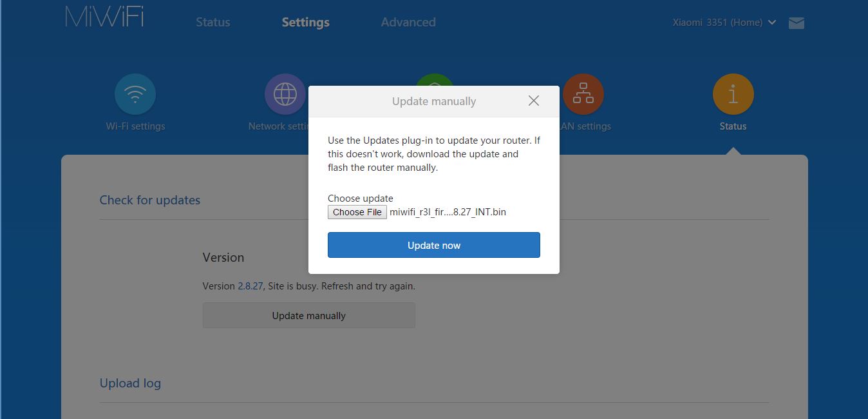Expand the Xiaomi_3351 (Home) dropdown
Screen dimensions: 868x419
[x=724, y=22]
